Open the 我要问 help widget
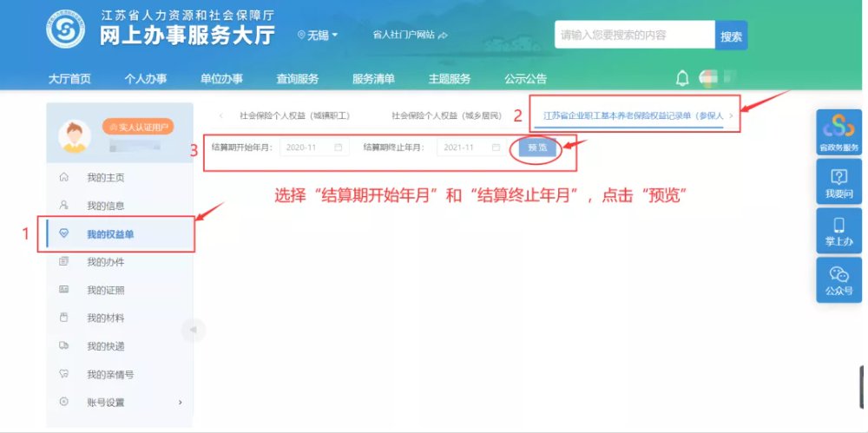The height and width of the screenshot is (433, 868). 838,182
